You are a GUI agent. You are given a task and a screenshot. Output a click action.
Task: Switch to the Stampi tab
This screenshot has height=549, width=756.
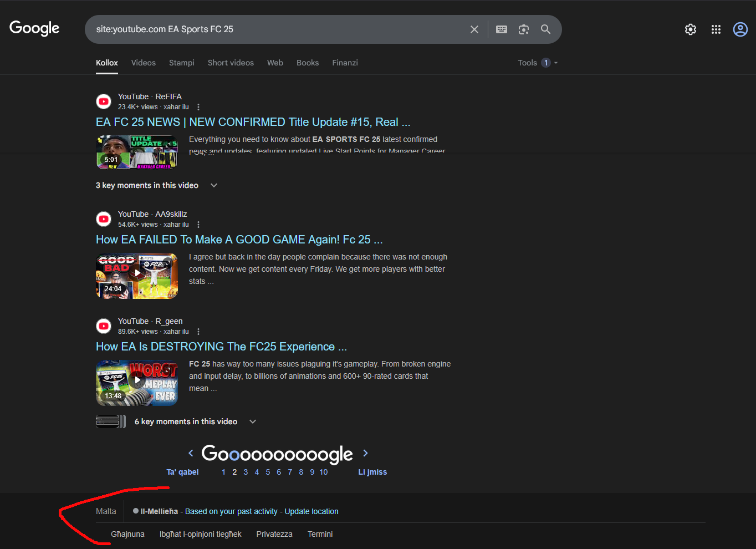click(182, 63)
